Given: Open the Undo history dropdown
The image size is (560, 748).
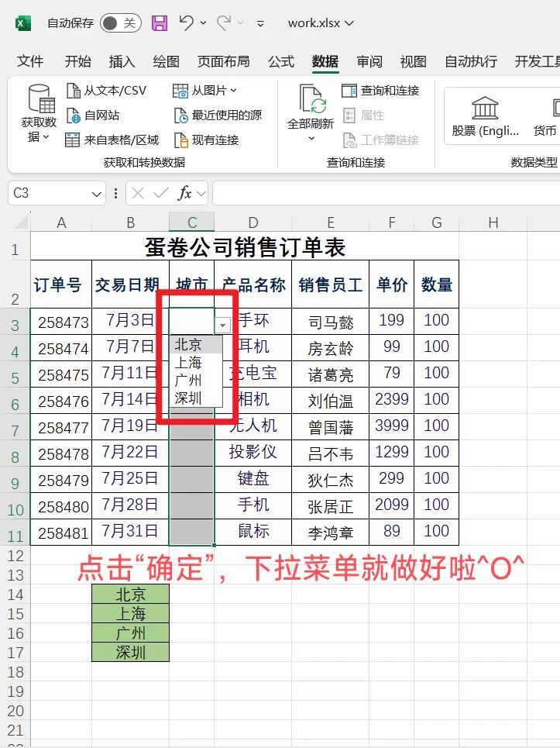Looking at the screenshot, I should [x=204, y=23].
